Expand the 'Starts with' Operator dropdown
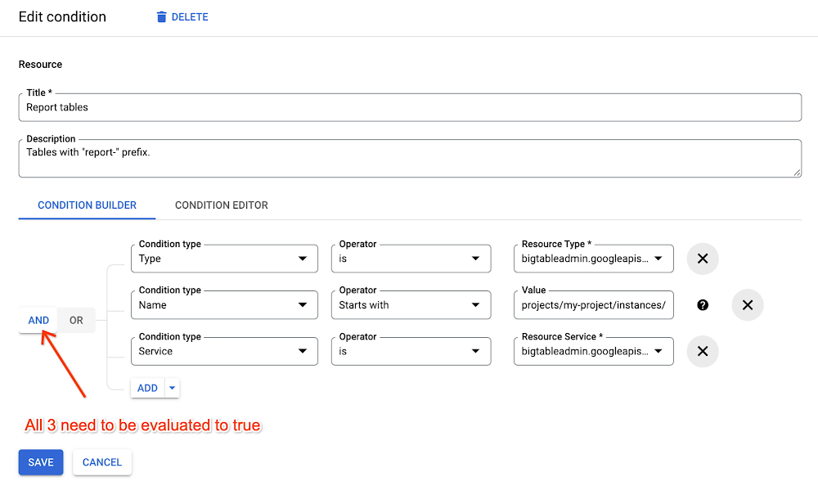Viewport: 818px width, 504px height. 411,305
